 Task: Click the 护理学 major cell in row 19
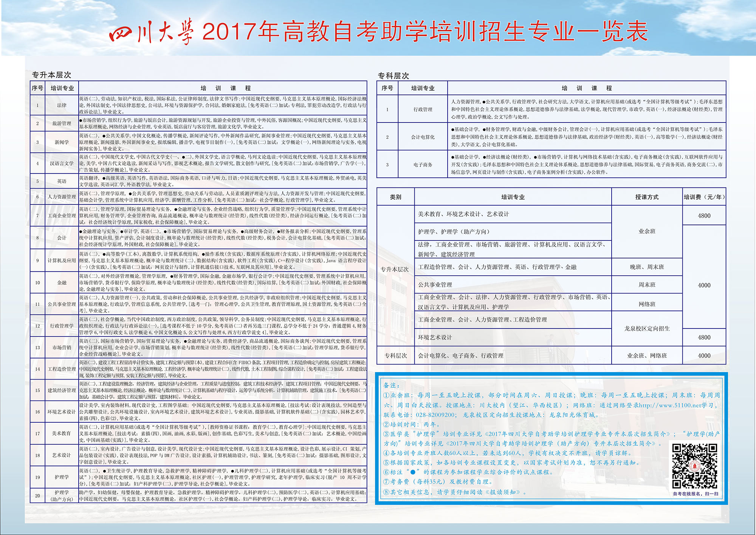62,477
